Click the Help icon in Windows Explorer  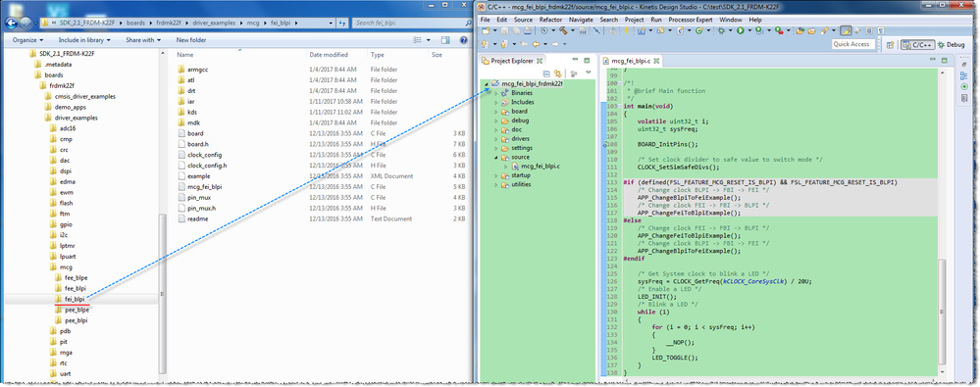pos(464,40)
